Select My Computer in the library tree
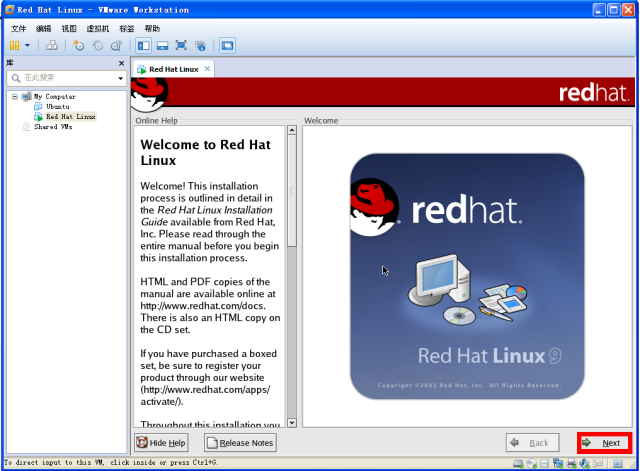Screen dimensions: 640x471 [x=55, y=97]
